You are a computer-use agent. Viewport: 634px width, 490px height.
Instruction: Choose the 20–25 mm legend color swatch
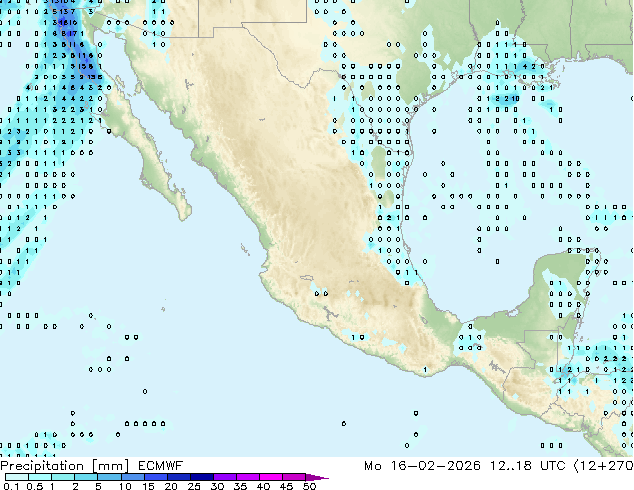(178, 477)
